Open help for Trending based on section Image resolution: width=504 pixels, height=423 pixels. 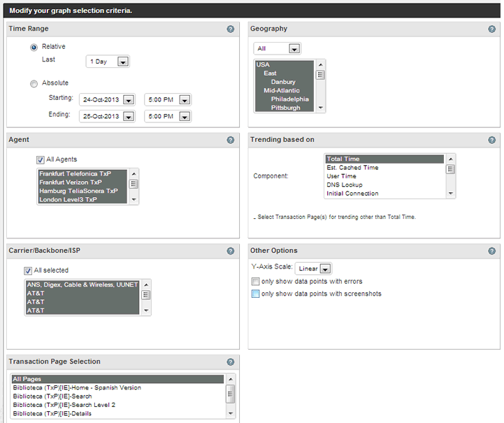pos(491,140)
